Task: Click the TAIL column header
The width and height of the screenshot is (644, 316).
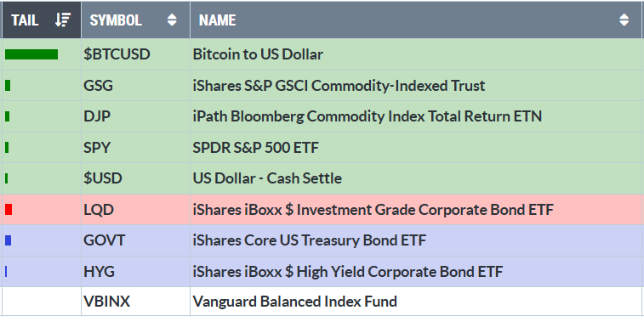Action: pyautogui.click(x=41, y=20)
